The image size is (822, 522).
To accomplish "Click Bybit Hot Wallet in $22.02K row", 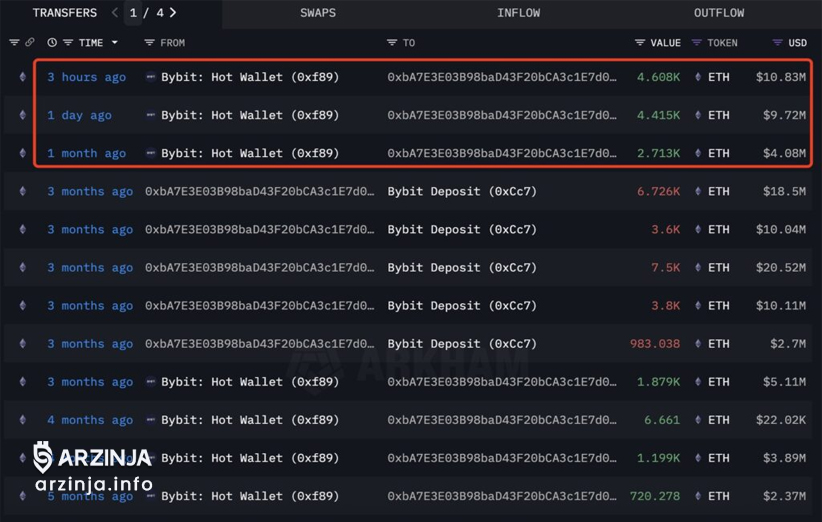I will coord(250,420).
